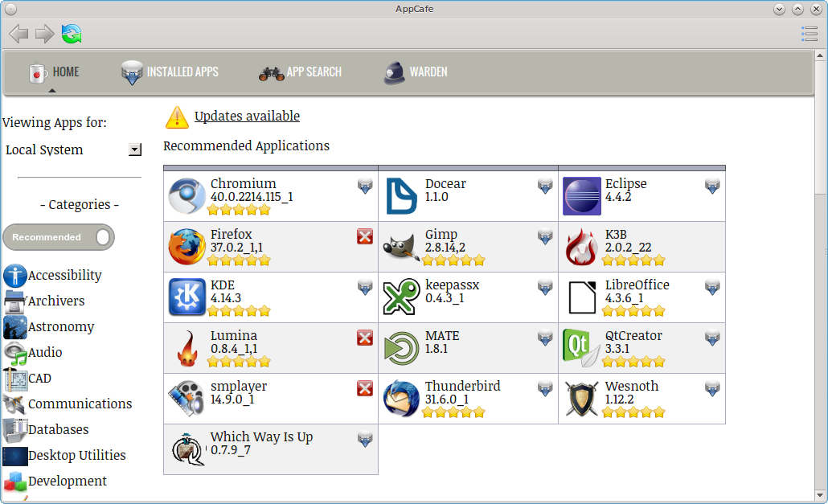Install Thunderbird using its download icon
This screenshot has height=504, width=828.
[545, 388]
